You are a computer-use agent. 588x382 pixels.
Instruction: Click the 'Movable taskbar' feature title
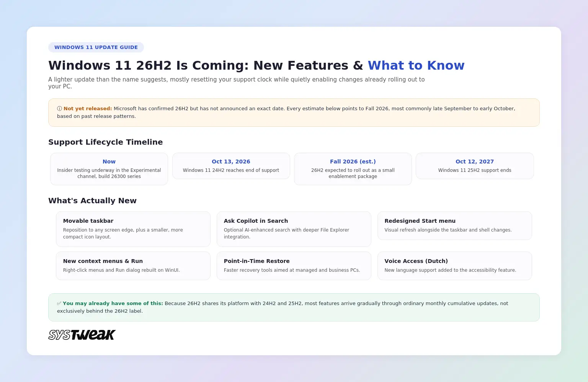88,221
